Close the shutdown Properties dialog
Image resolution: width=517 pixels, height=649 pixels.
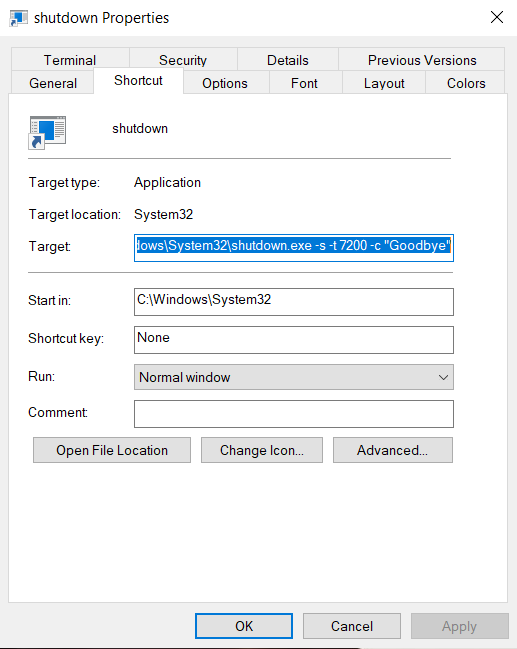pos(497,17)
